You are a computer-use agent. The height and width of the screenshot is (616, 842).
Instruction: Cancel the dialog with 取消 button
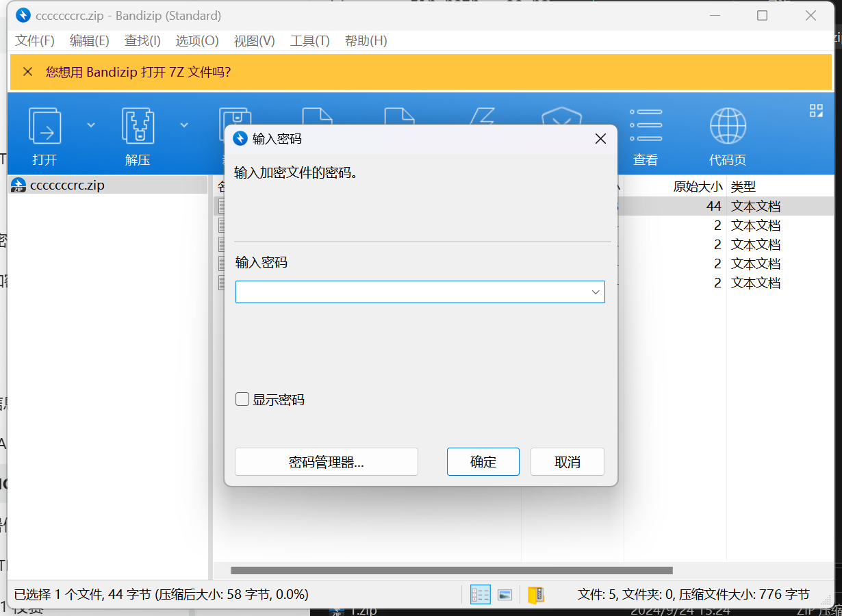pos(567,462)
